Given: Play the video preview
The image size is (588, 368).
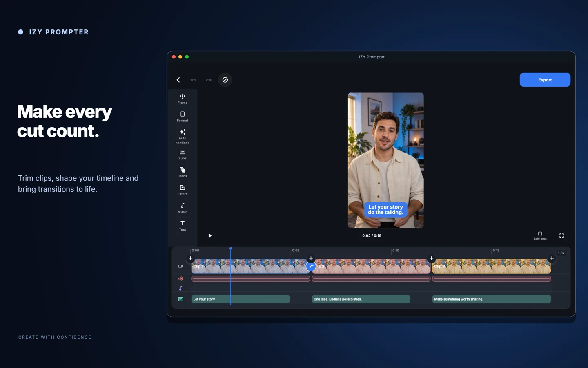Looking at the screenshot, I should click(x=210, y=236).
